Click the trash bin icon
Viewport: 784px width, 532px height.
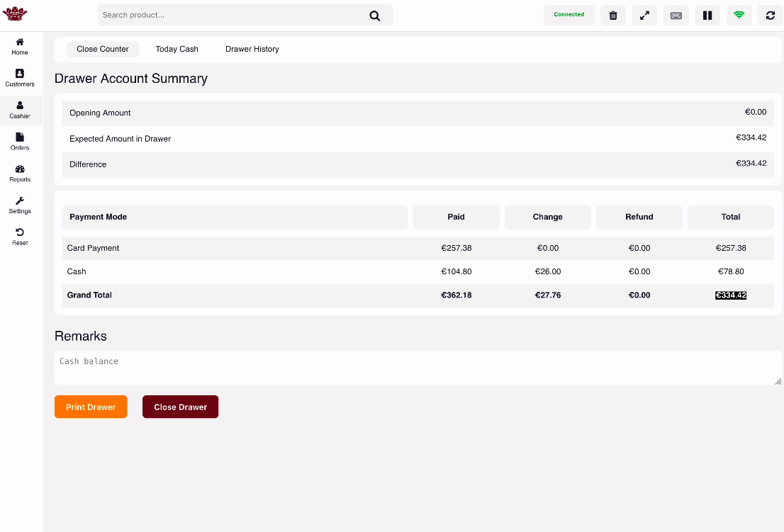click(613, 16)
